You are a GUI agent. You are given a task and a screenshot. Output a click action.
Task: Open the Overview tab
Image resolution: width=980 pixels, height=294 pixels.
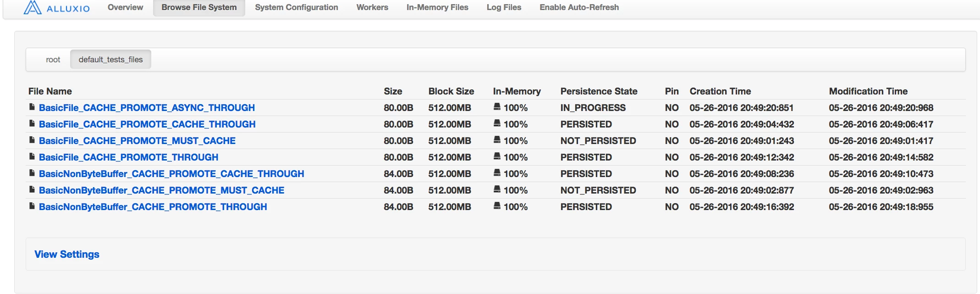tap(125, 7)
